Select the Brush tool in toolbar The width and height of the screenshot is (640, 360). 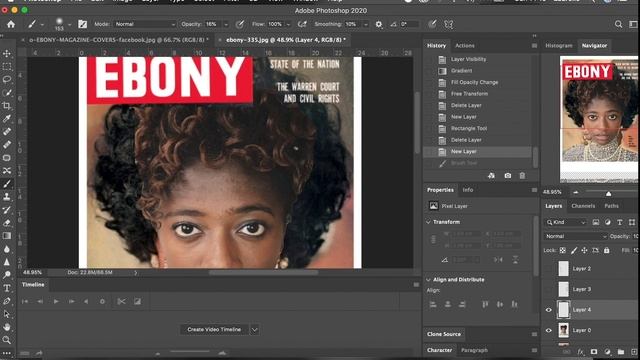(x=7, y=184)
